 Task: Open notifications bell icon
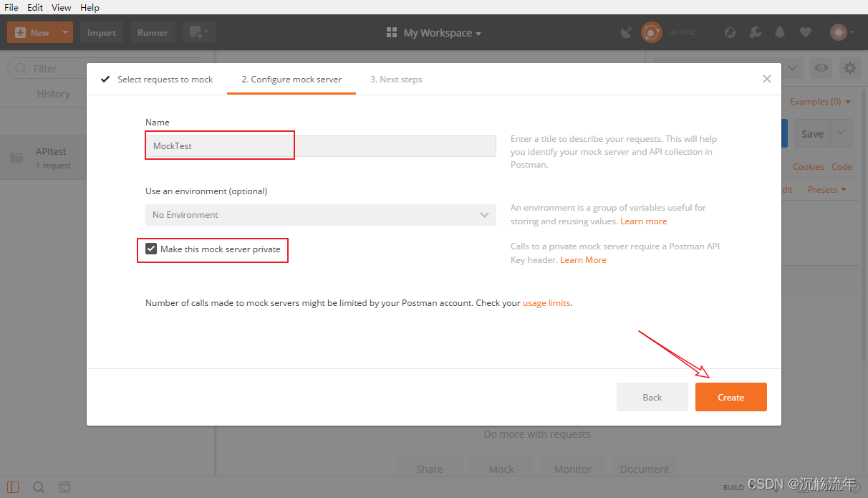coord(780,32)
